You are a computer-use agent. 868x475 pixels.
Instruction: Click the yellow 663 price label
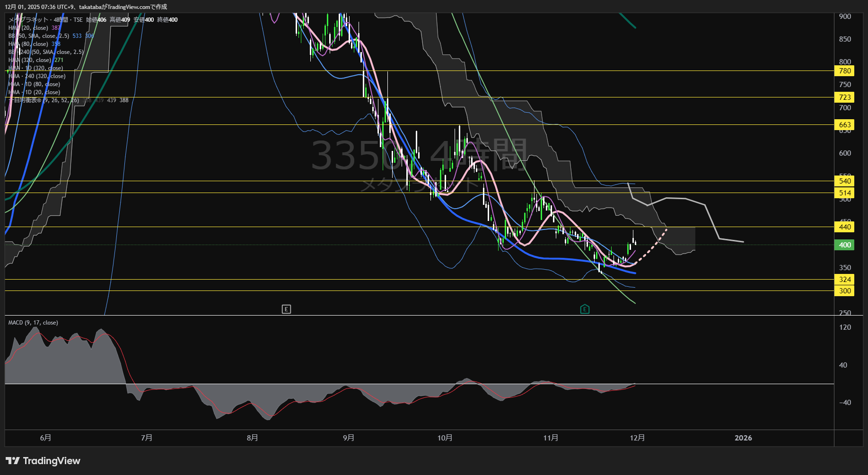[x=844, y=125]
